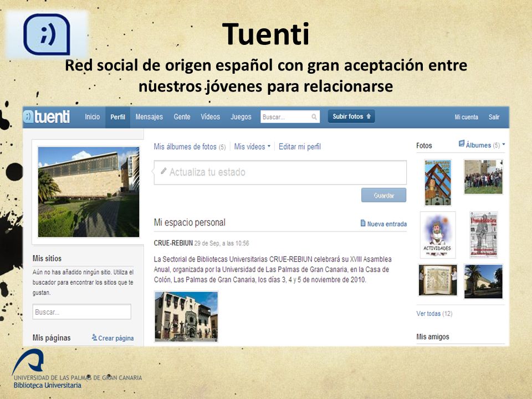Open the group of people photo thumbnail

point(483,177)
